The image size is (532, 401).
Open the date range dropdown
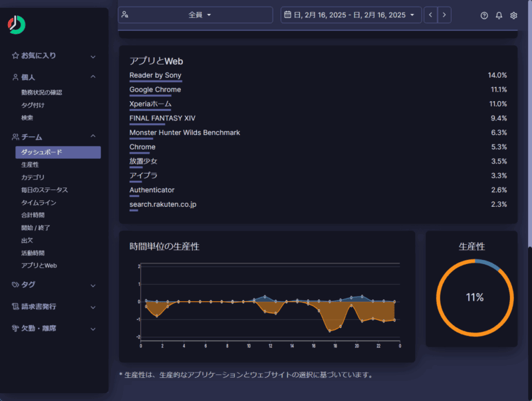[351, 15]
